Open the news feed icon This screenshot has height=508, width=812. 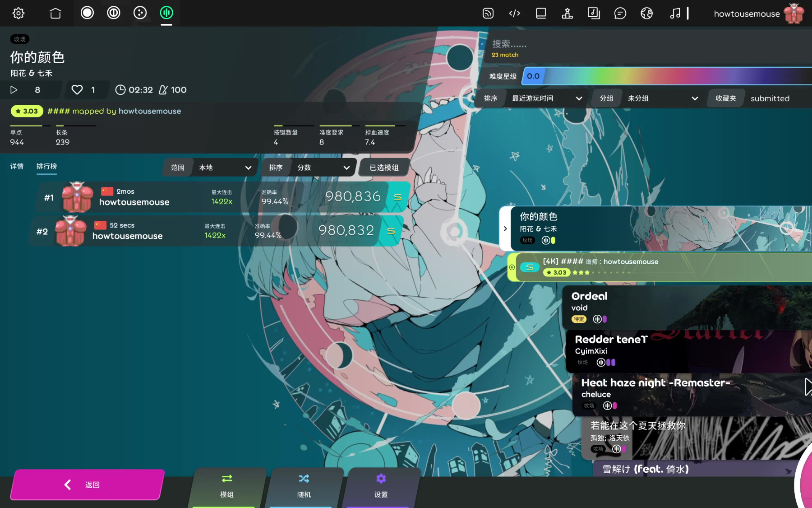click(x=488, y=13)
